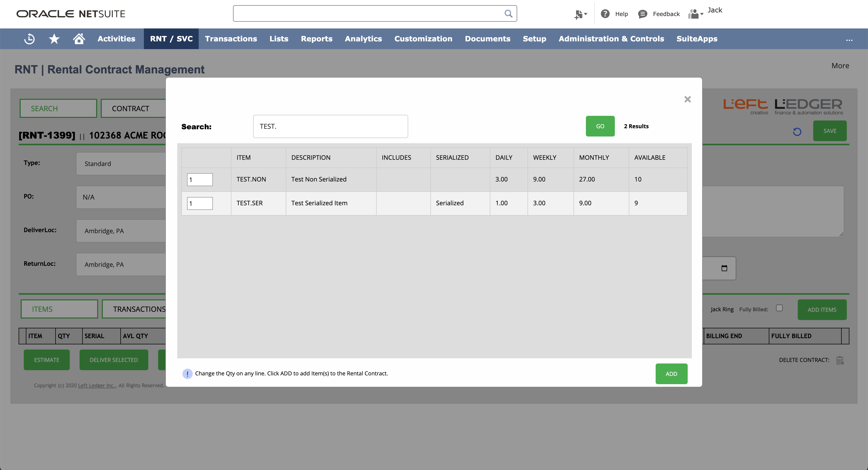Click ADD to add items to contract
This screenshot has height=470, width=868.
click(671, 374)
